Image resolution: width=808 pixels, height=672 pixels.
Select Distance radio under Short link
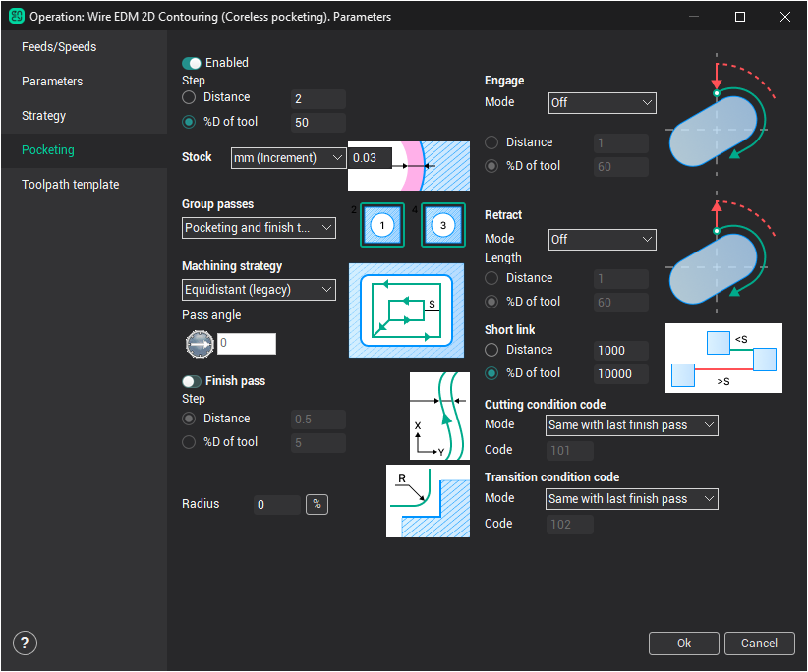[492, 350]
